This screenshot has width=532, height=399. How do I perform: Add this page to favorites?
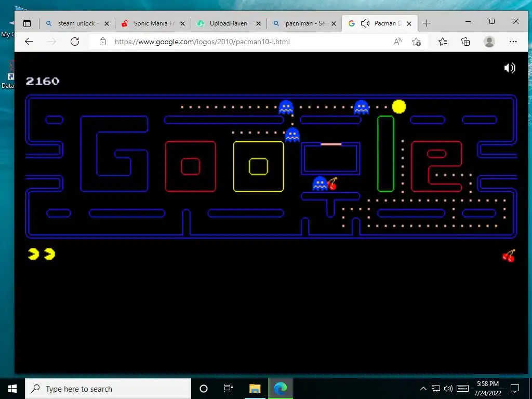tap(416, 42)
